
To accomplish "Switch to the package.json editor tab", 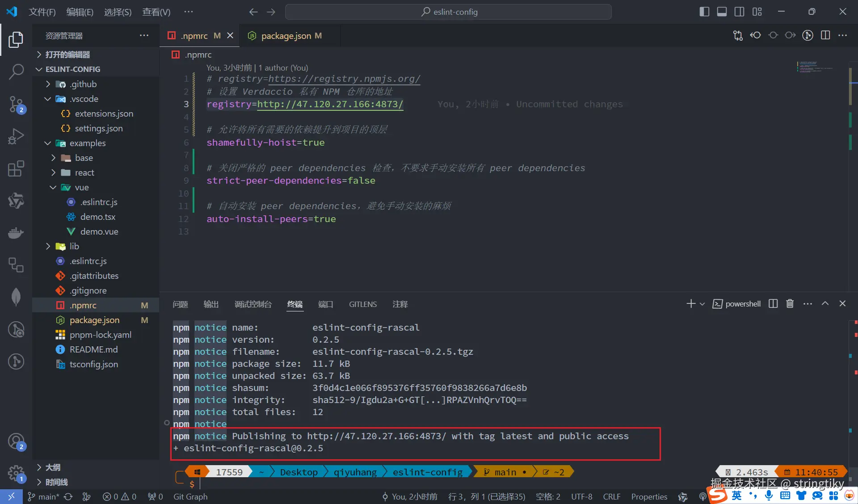I will click(x=286, y=36).
